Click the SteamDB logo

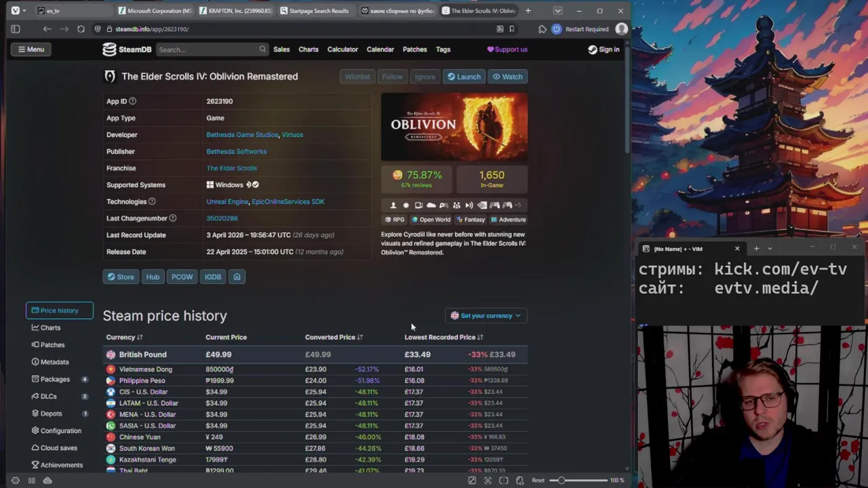click(127, 49)
